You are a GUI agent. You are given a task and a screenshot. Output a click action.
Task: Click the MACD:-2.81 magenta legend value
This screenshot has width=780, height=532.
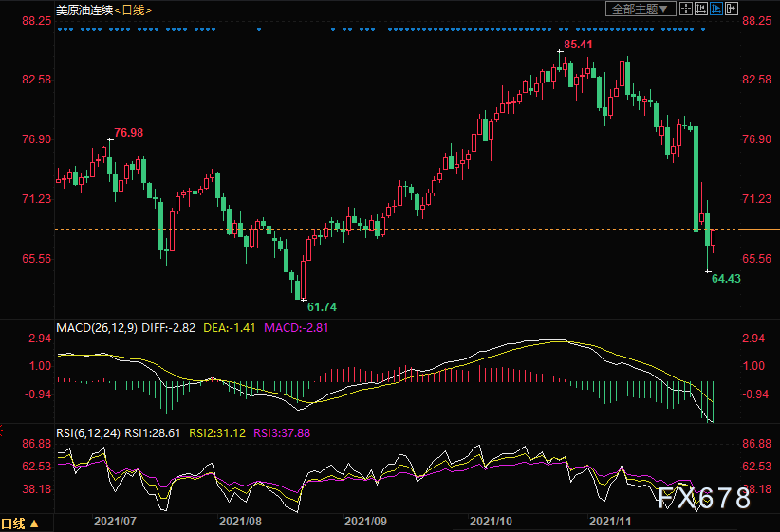[296, 328]
